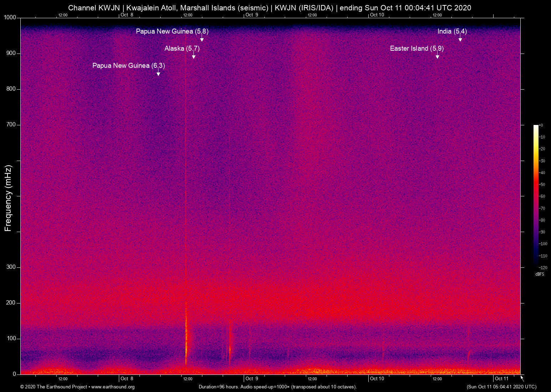Click the UTC timestamp in bottom right

coord(501,387)
